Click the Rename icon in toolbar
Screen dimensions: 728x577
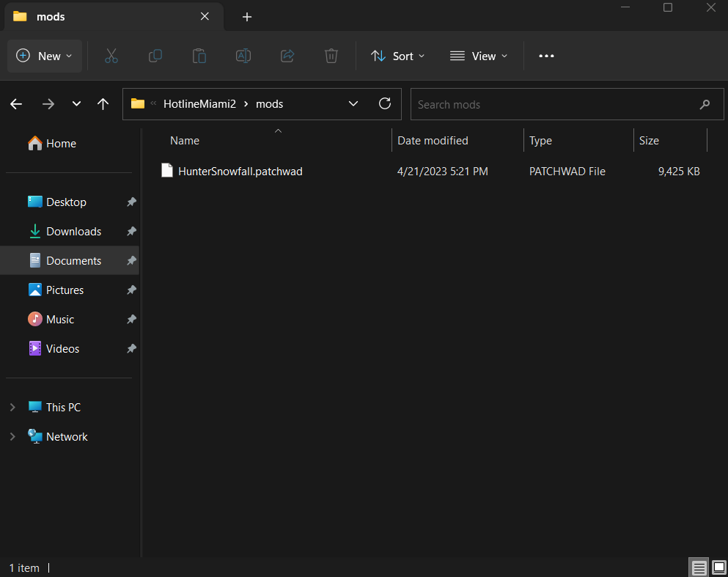[x=243, y=56]
